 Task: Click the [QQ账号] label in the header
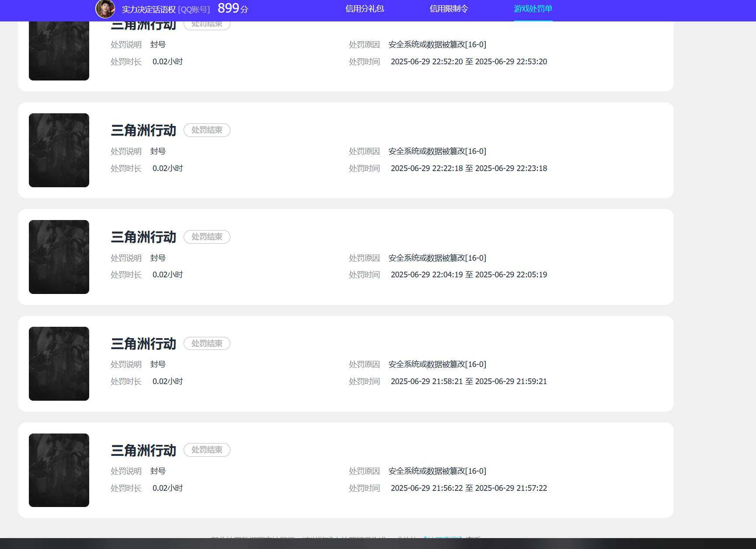tap(194, 10)
